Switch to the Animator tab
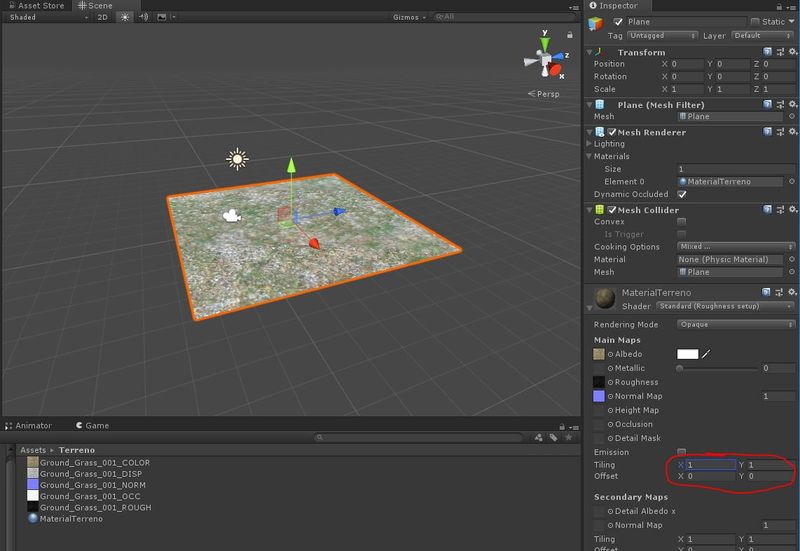 pos(29,425)
